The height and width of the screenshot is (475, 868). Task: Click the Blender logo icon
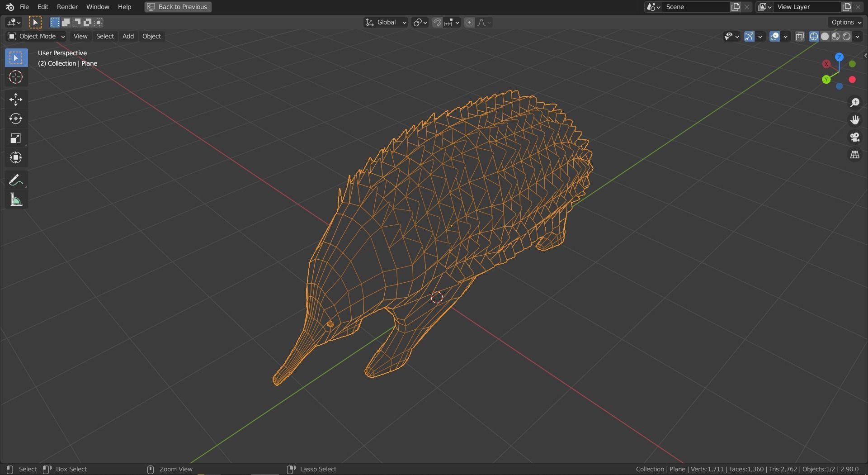point(10,7)
